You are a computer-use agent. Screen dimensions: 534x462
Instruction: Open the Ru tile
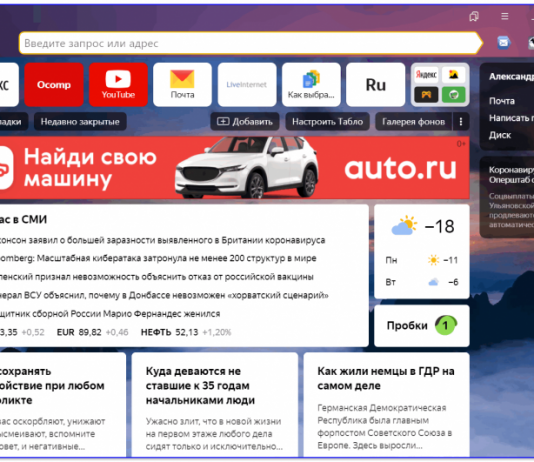click(x=376, y=84)
